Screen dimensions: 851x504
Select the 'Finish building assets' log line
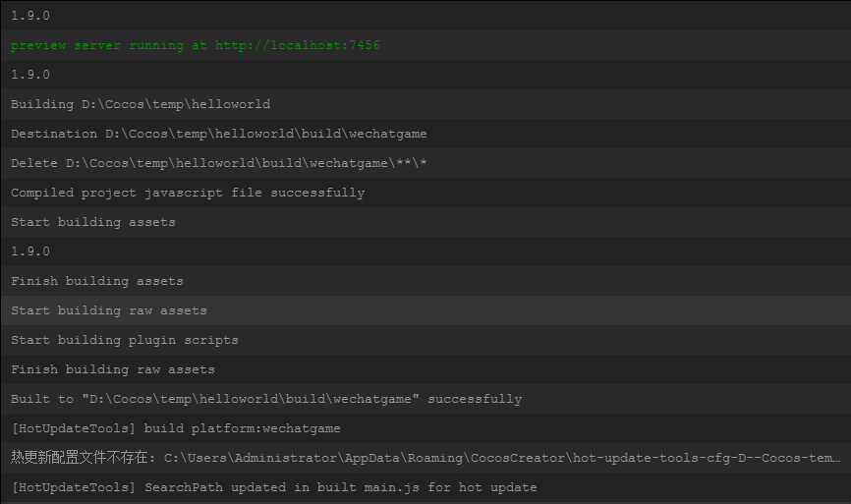pyautogui.click(x=97, y=281)
